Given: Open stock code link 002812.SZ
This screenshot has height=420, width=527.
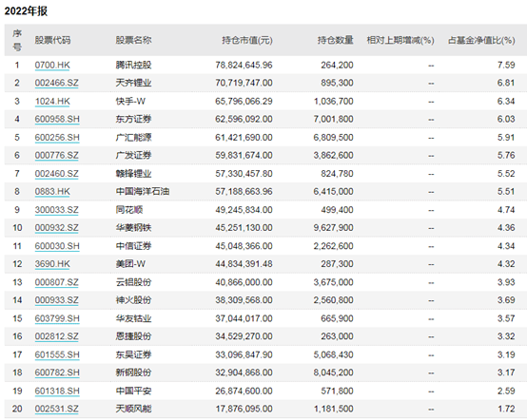Looking at the screenshot, I should pos(57,336).
